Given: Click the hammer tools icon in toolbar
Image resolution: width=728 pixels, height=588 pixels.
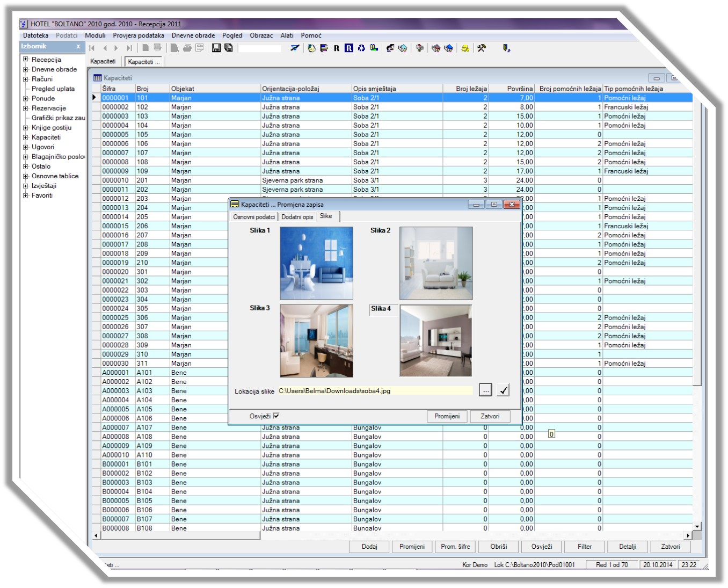Looking at the screenshot, I should tap(482, 48).
